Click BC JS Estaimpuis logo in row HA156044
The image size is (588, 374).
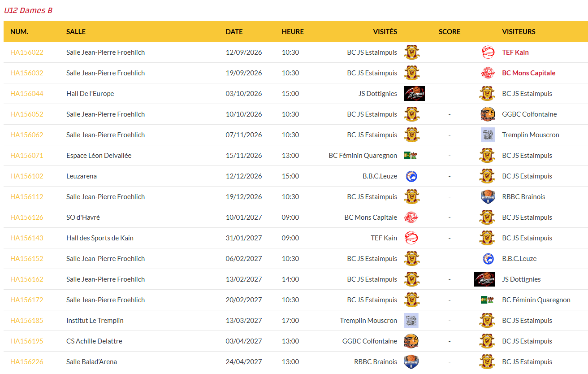[487, 94]
